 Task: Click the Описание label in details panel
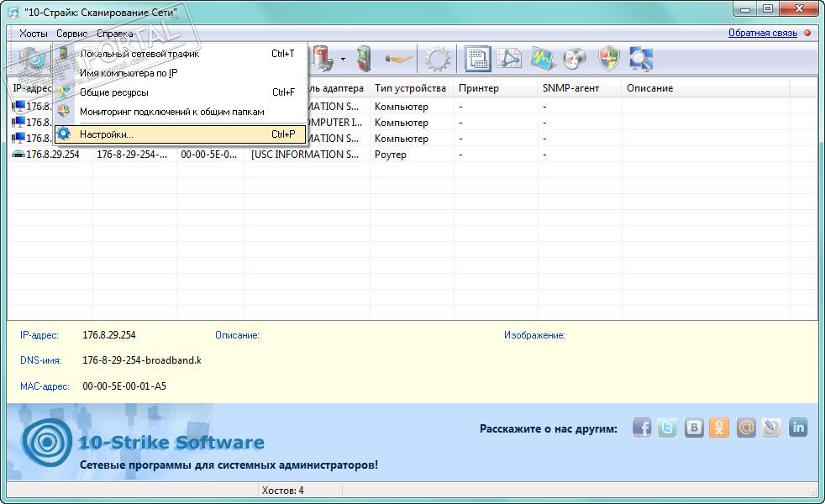(237, 335)
